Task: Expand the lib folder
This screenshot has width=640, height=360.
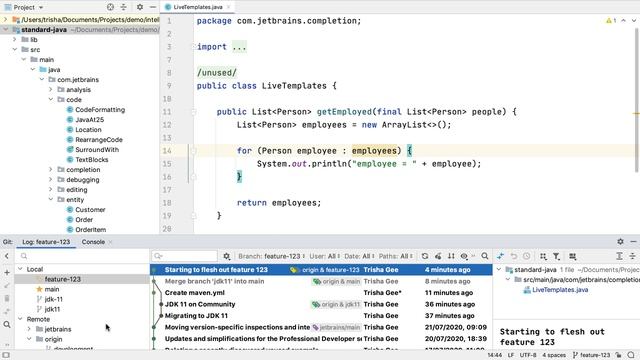Action: [x=15, y=39]
